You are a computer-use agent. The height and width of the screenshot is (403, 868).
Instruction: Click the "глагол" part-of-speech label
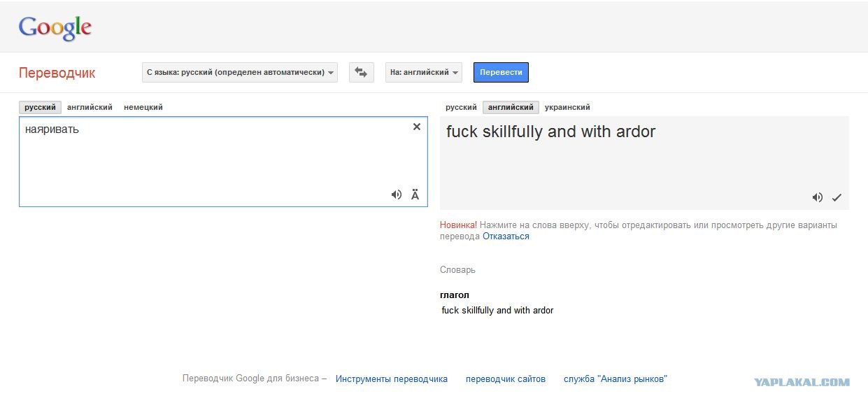tap(455, 295)
